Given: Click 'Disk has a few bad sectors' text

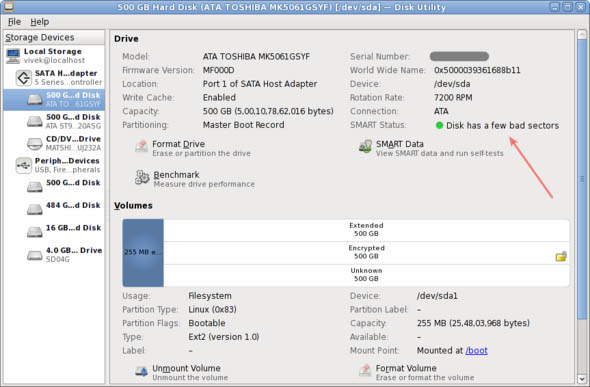Looking at the screenshot, I should coord(502,126).
